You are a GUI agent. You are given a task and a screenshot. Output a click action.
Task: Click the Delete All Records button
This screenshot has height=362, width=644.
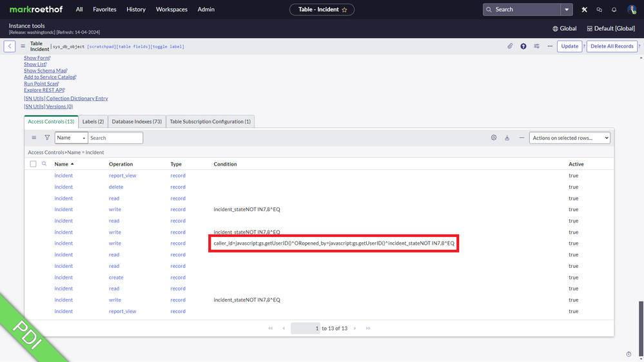tap(612, 46)
